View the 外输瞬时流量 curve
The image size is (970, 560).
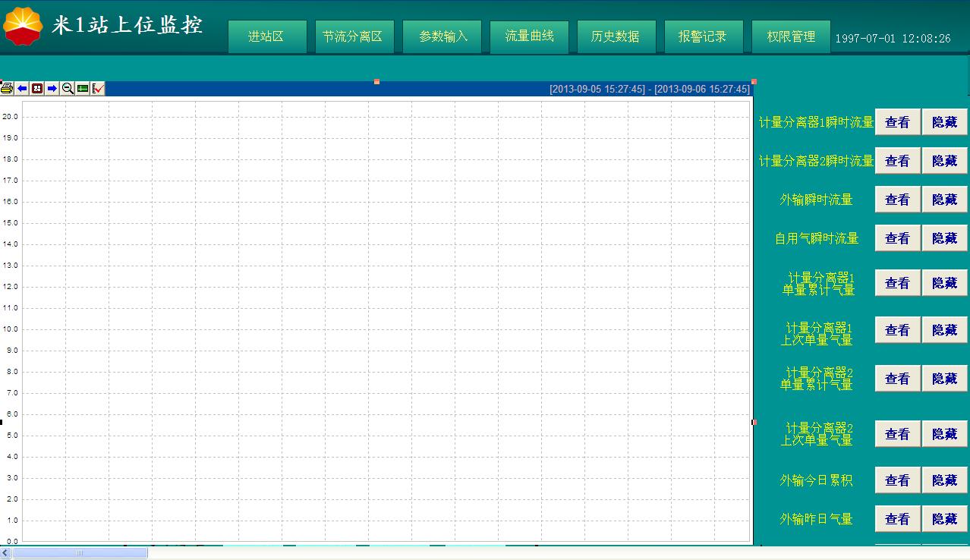897,200
